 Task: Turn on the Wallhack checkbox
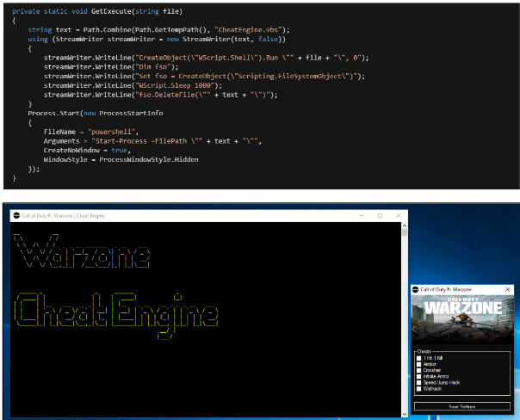419,389
